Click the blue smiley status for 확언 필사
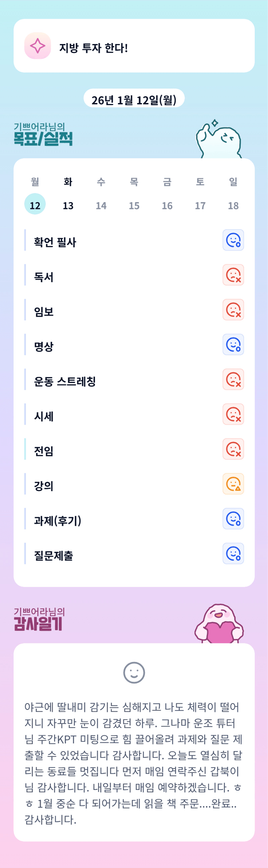This screenshot has height=868, width=268. click(233, 240)
